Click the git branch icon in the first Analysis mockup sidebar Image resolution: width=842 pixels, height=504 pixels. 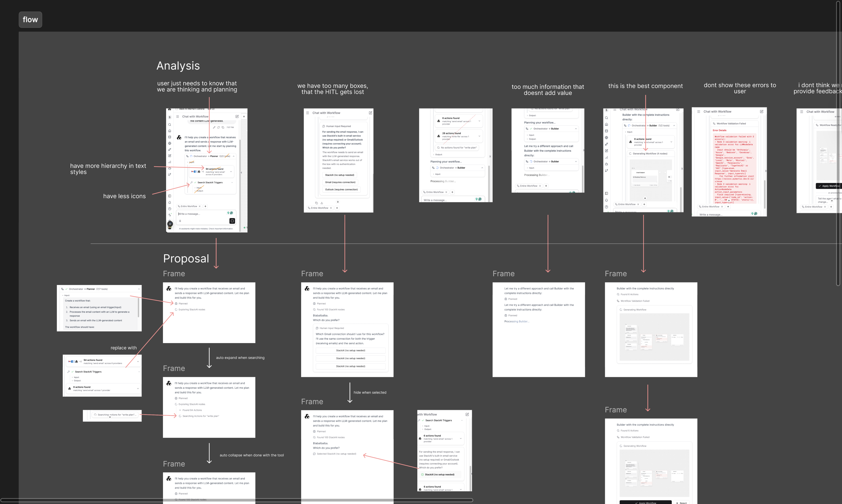pyautogui.click(x=169, y=174)
